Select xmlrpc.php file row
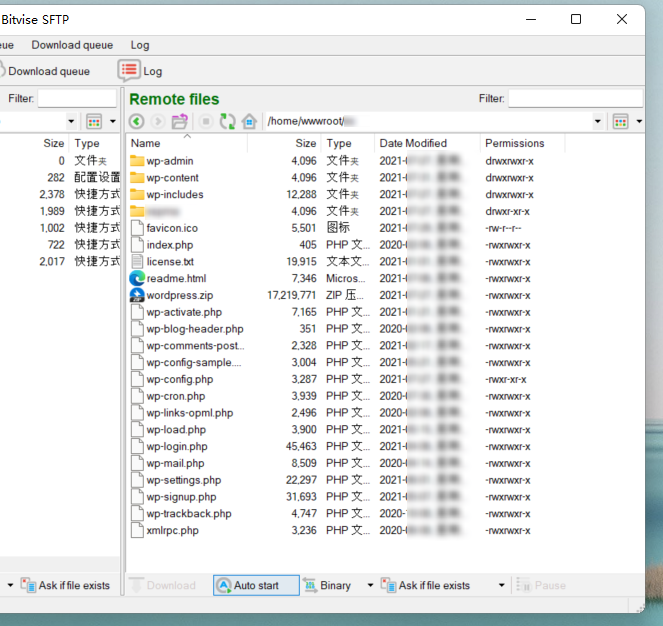 click(x=345, y=530)
